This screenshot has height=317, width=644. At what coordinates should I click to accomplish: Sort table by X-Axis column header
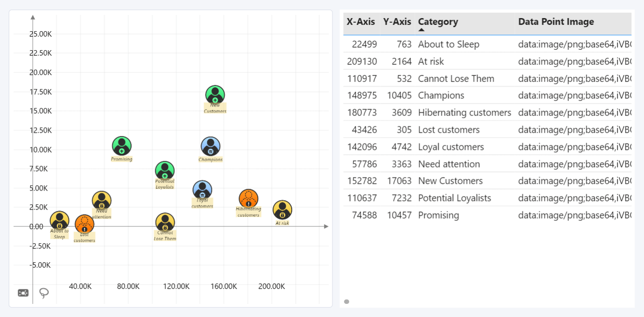[x=360, y=22]
